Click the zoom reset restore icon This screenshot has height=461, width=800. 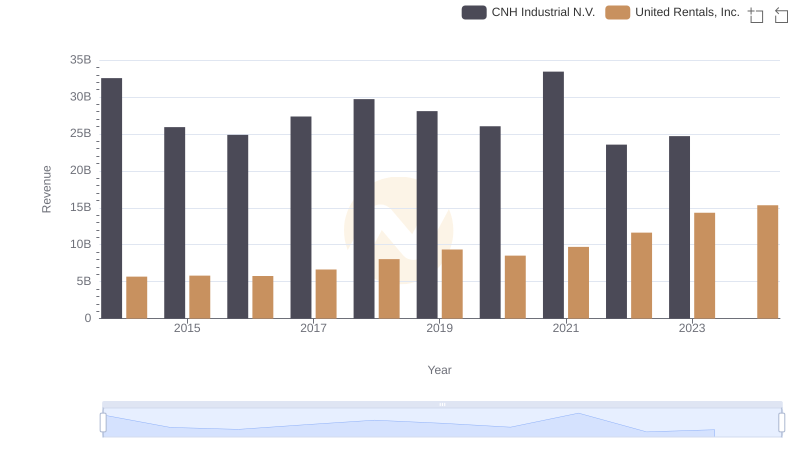click(x=781, y=15)
